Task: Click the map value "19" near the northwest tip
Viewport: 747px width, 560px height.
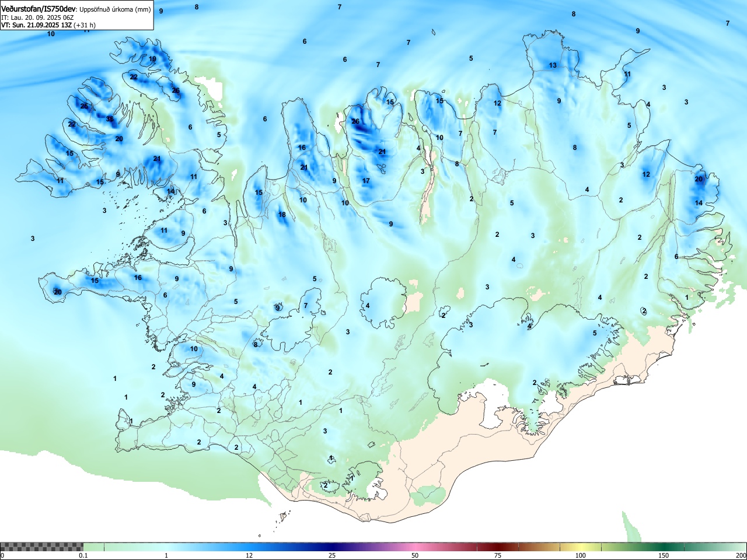Action: pos(152,59)
